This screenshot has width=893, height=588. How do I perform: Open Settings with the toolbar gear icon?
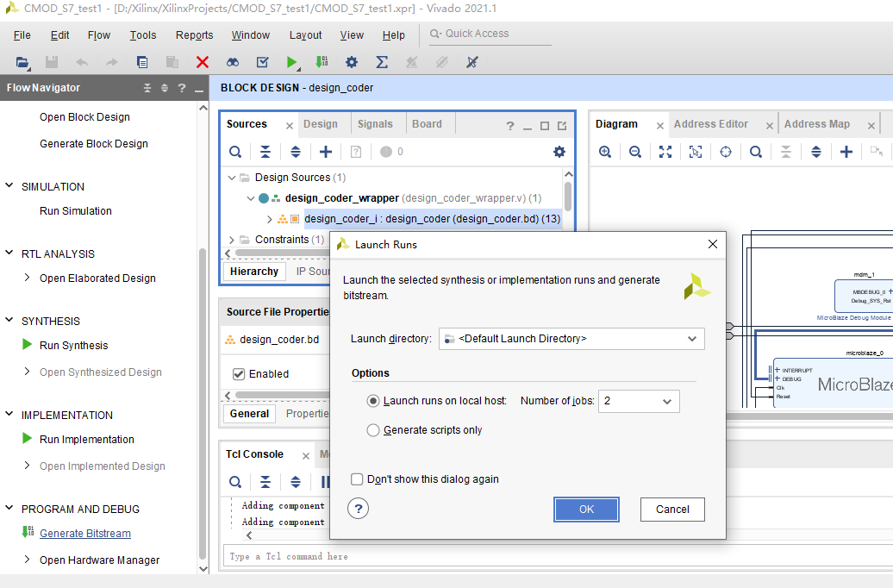pyautogui.click(x=352, y=62)
